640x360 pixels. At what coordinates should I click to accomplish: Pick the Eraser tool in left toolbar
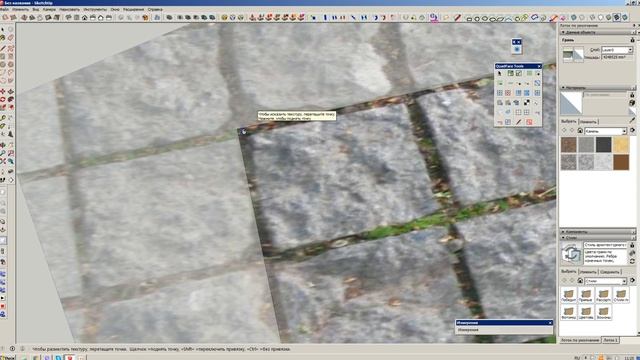click(11, 38)
